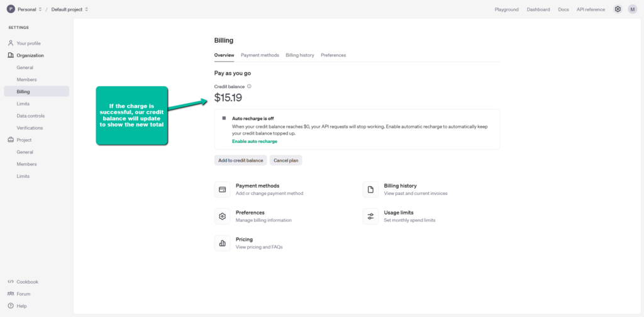Open the M user avatar menu
The image size is (644, 317).
click(x=633, y=9)
